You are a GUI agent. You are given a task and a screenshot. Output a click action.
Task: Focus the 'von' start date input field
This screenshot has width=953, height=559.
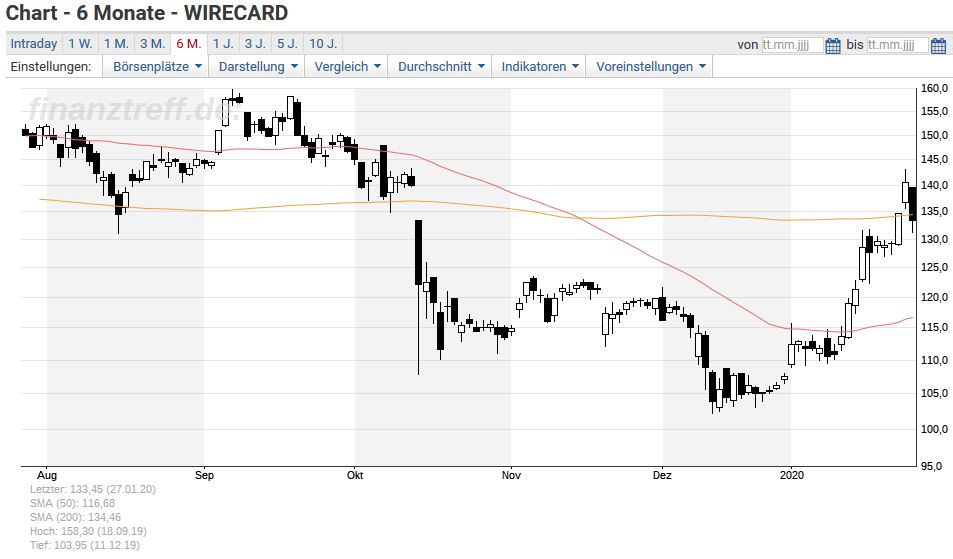click(793, 45)
